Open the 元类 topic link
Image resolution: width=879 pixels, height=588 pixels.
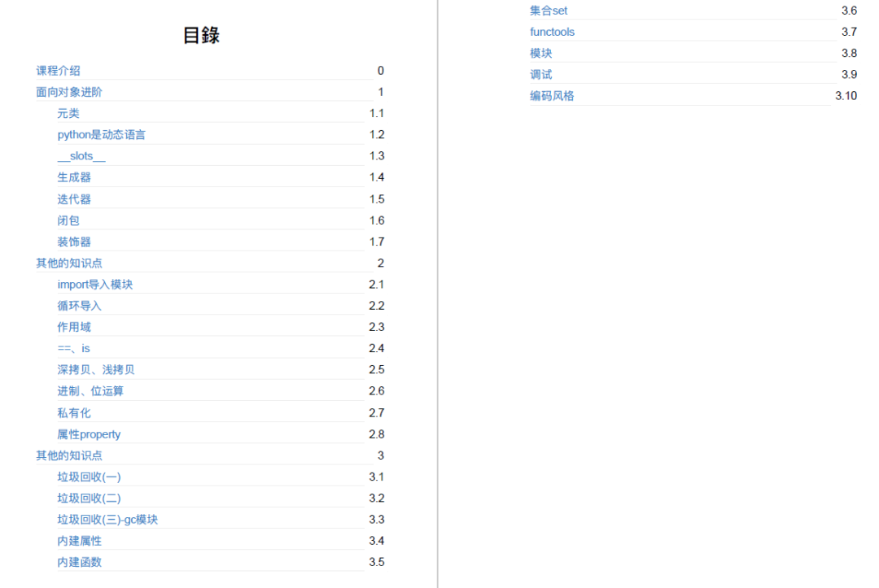[x=68, y=113]
